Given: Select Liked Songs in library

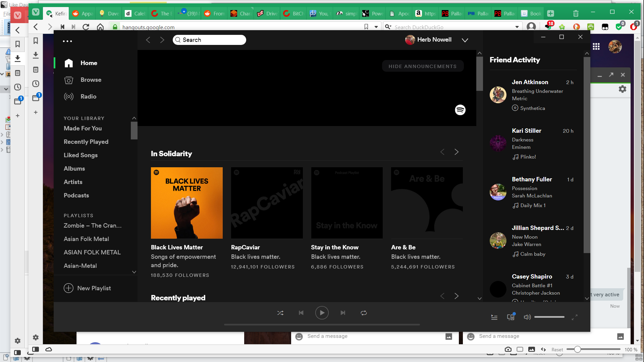Looking at the screenshot, I should 80,155.
